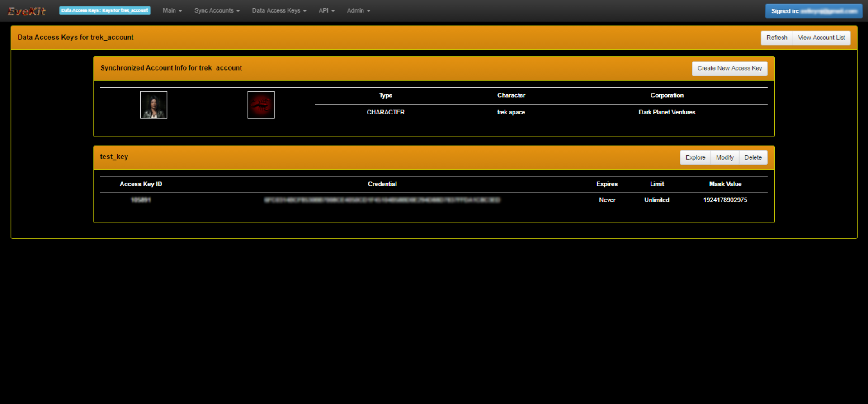Open the API dropdown menu
Screen dimensions: 868x404
click(x=326, y=10)
